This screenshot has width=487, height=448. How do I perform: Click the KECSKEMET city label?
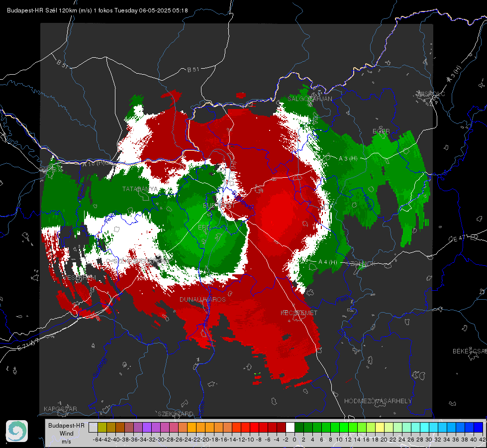299,313
